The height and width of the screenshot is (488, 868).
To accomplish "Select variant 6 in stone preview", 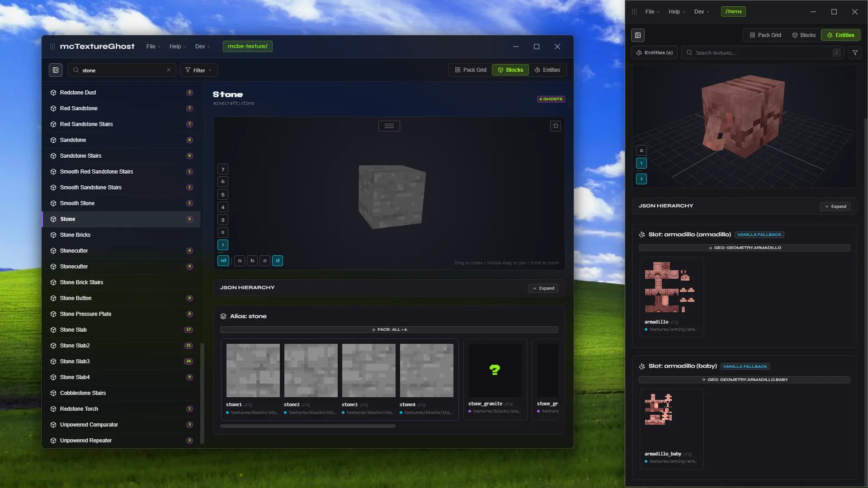I will coord(223,182).
